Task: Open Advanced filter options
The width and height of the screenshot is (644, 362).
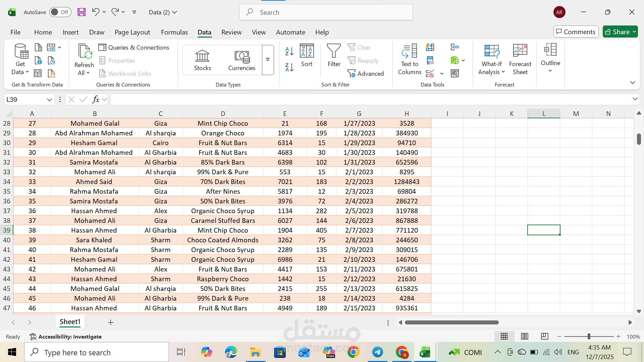Action: [x=366, y=73]
